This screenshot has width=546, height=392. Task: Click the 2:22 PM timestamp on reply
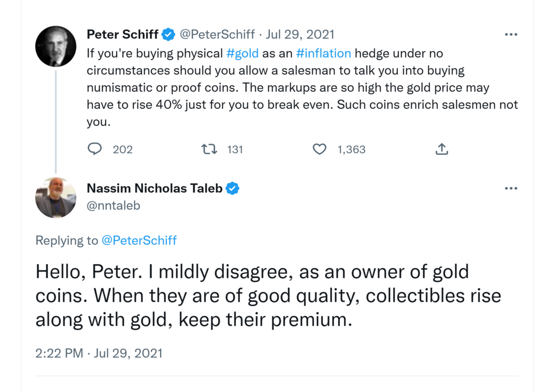click(x=59, y=353)
